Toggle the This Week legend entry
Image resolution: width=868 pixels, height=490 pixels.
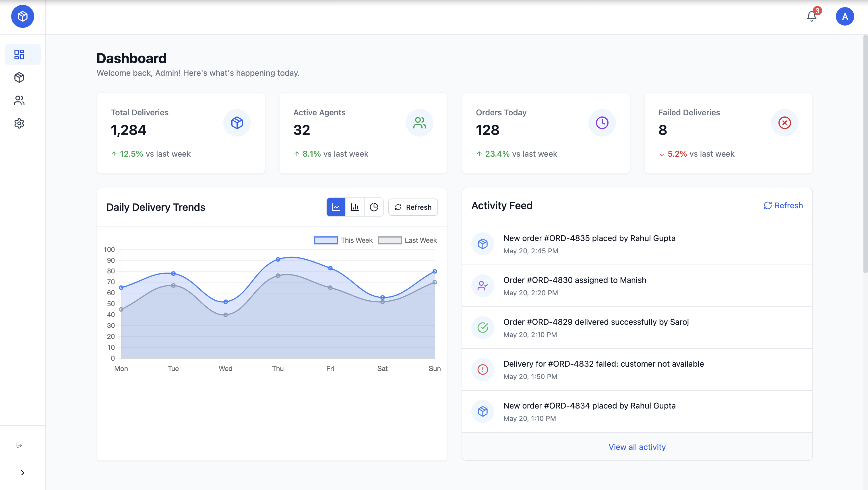tap(343, 240)
